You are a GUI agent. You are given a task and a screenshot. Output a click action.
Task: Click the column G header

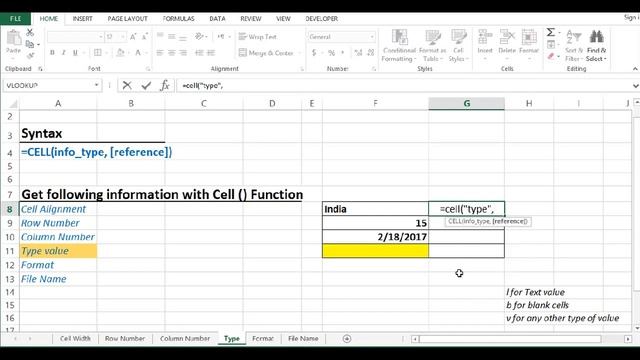[x=467, y=104]
